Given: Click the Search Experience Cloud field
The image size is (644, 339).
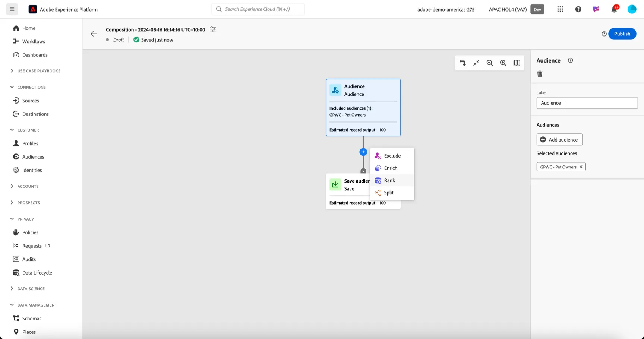Looking at the screenshot, I should pos(258,9).
